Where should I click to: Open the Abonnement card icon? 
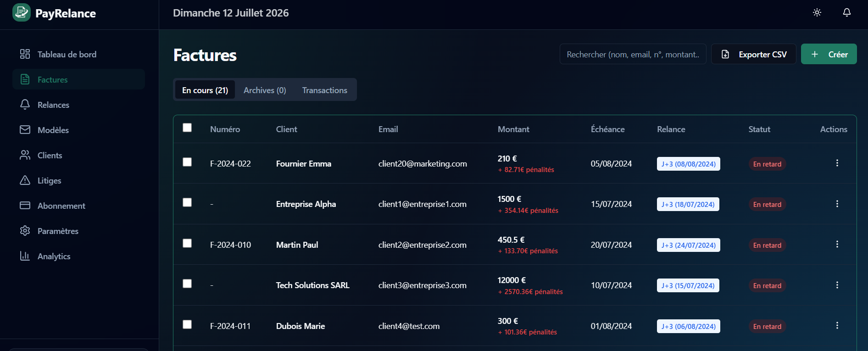pos(25,206)
